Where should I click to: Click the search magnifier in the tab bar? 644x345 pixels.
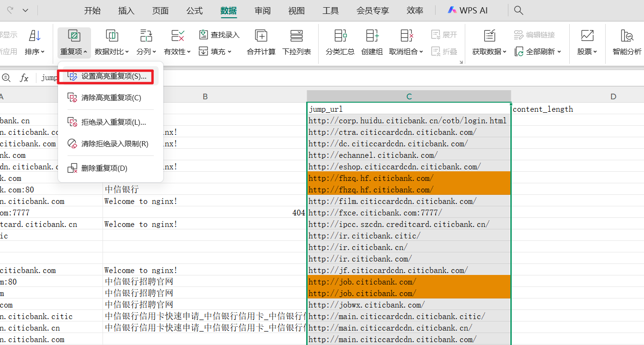click(x=518, y=10)
